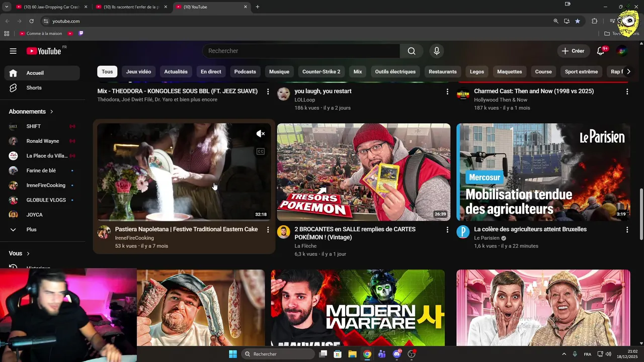Open the Pastiera Napoletana video title link
This screenshot has width=644, height=362.
click(x=186, y=229)
